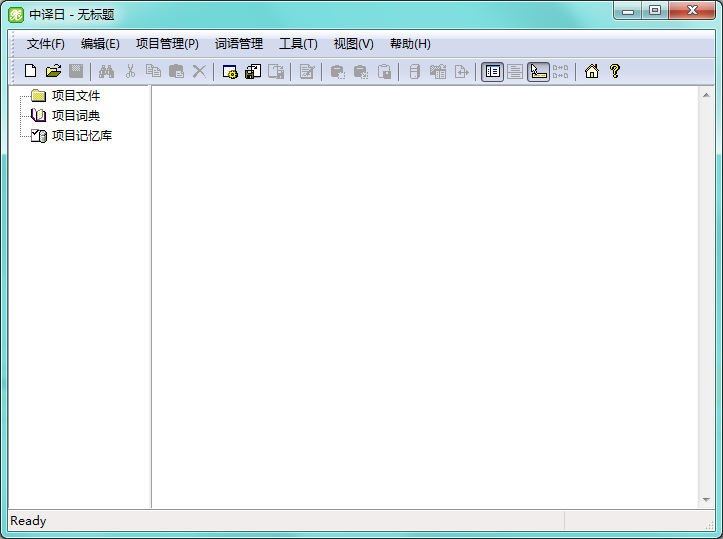The image size is (723, 539).
Task: Click the grayed export arrow page icon
Action: tap(461, 71)
